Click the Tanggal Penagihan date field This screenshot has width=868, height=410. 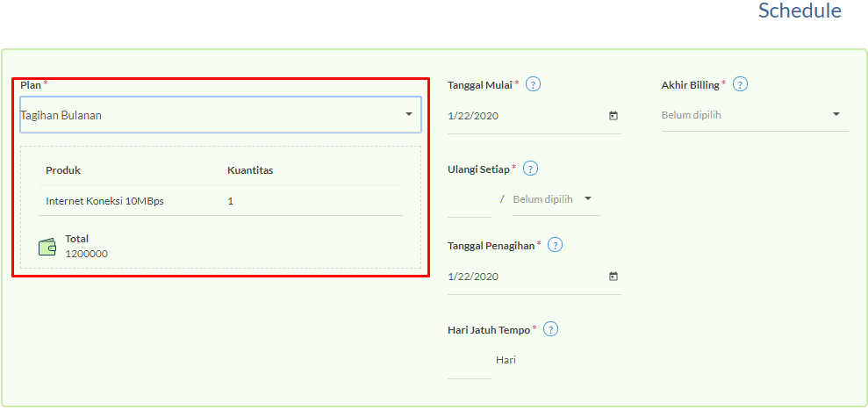pyautogui.click(x=534, y=277)
